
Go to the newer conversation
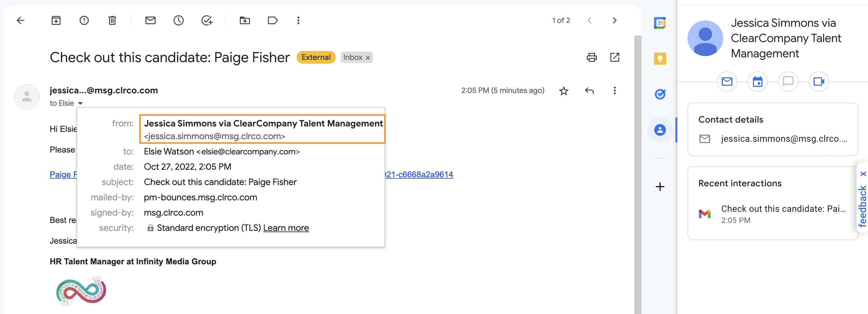(589, 20)
